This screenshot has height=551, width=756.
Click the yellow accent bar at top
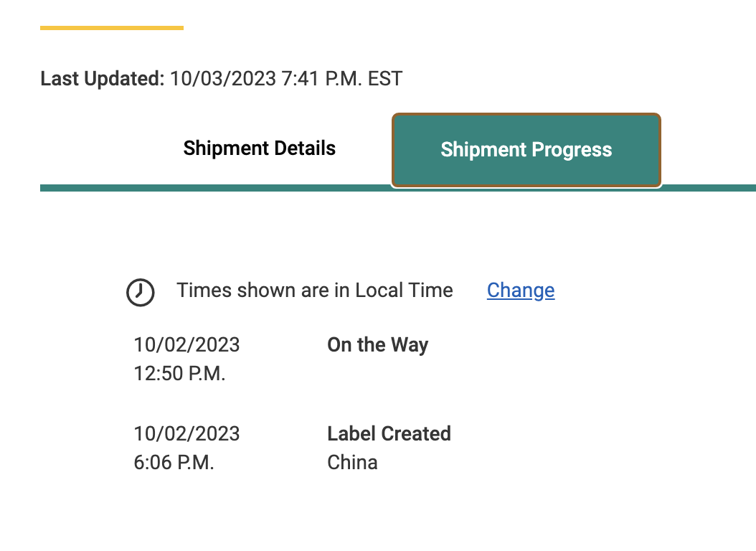(x=112, y=28)
